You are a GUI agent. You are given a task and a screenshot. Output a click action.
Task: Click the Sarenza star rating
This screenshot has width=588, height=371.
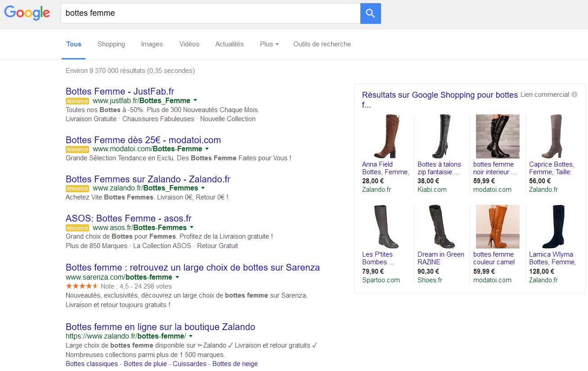coord(82,286)
